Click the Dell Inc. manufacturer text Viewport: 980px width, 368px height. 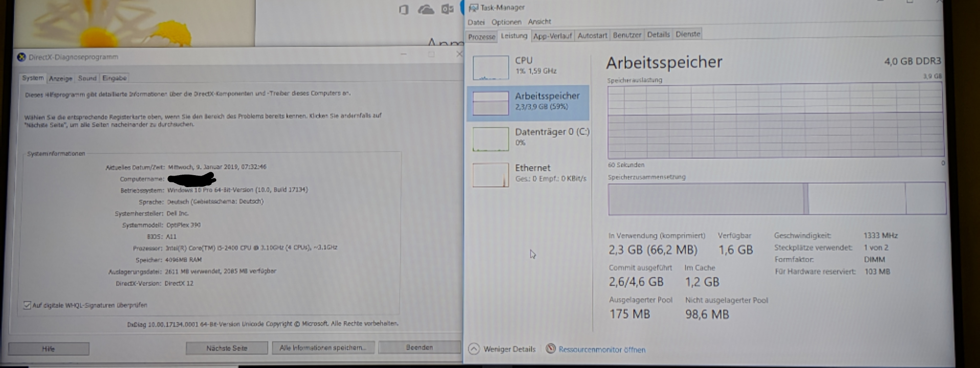pyautogui.click(x=177, y=213)
